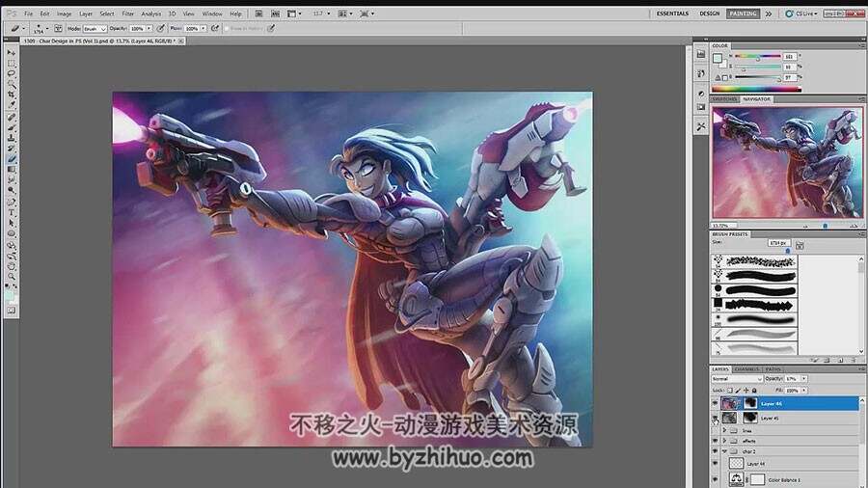The image size is (868, 488).
Task: Launch Mini Bridge from application bar
Action: point(275,14)
